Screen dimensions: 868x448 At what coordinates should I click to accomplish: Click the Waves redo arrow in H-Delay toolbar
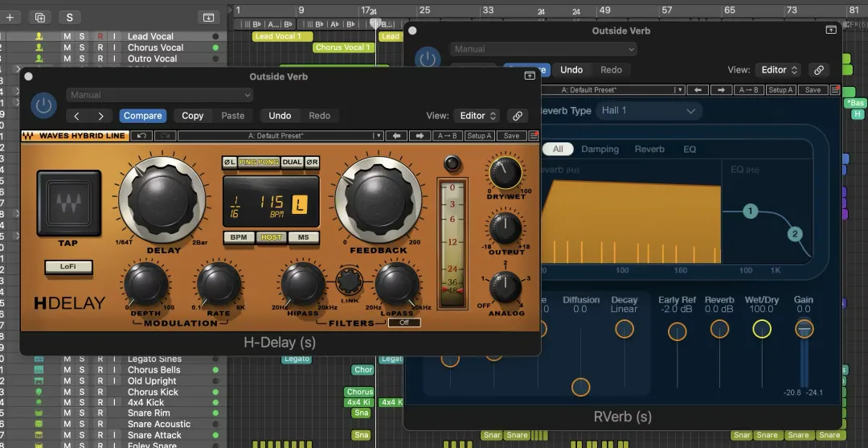[x=165, y=136]
